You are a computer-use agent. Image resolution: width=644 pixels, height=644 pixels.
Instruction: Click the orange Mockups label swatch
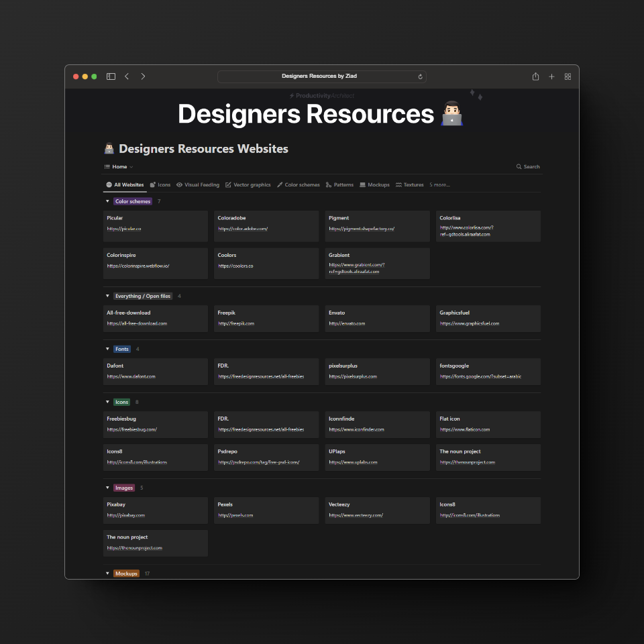[126, 574]
